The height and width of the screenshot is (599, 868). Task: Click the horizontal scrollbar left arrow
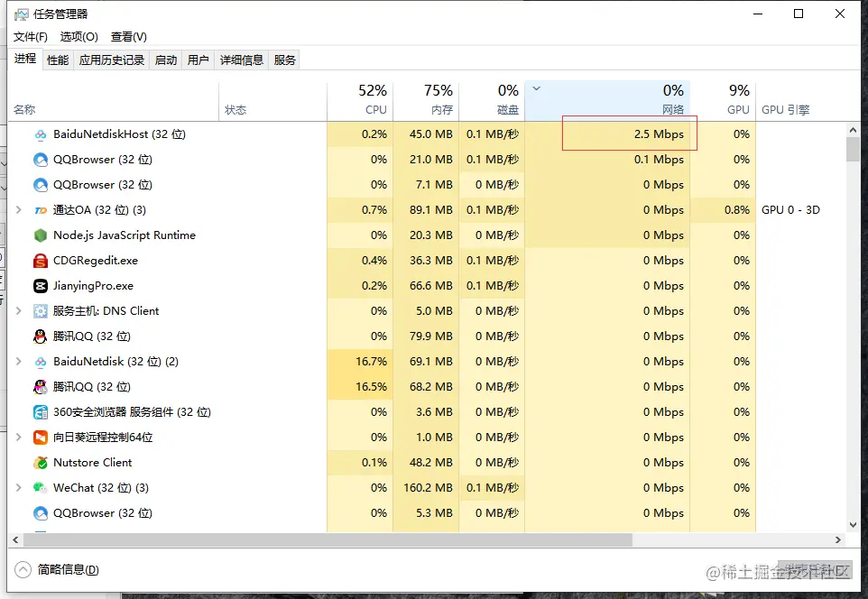click(x=15, y=539)
